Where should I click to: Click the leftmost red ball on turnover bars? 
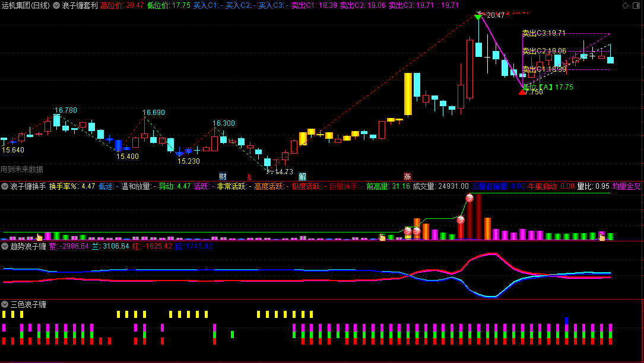click(x=407, y=231)
